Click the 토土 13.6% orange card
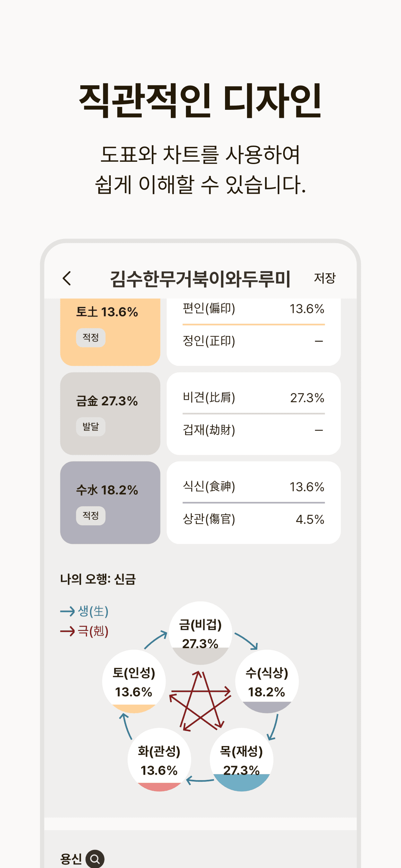 click(110, 332)
